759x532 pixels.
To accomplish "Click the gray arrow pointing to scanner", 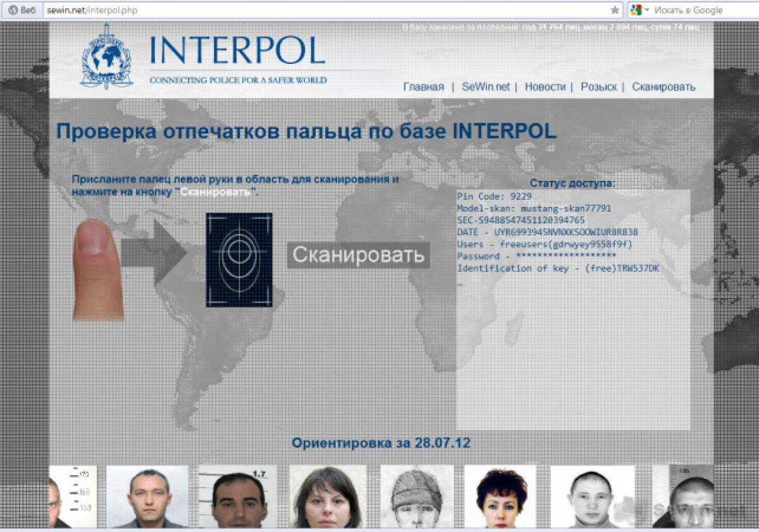I will [153, 252].
